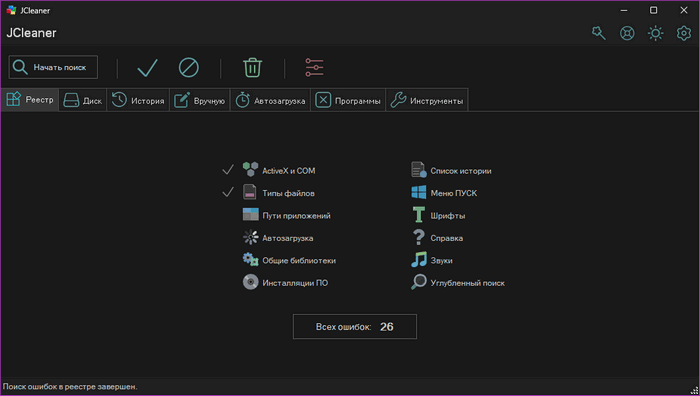Click the Список истории document icon
Viewport: 700px width, 396px height.
click(418, 170)
